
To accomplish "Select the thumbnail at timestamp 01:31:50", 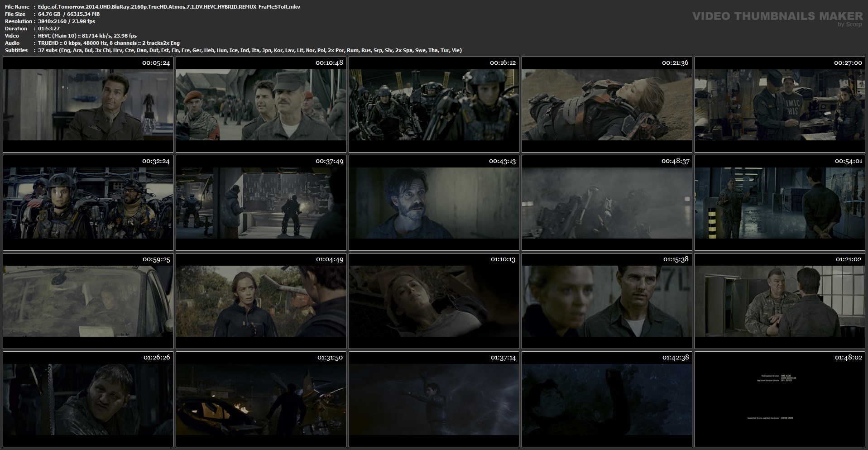I will [261, 399].
